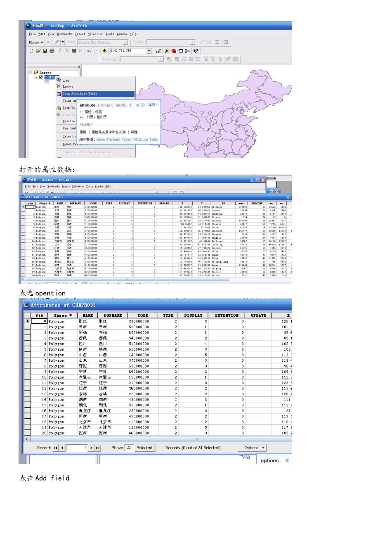Viewport: 392px width, 555px height.
Task: Click the Sketch Properties icon on Editor toolbar
Action: [226, 42]
